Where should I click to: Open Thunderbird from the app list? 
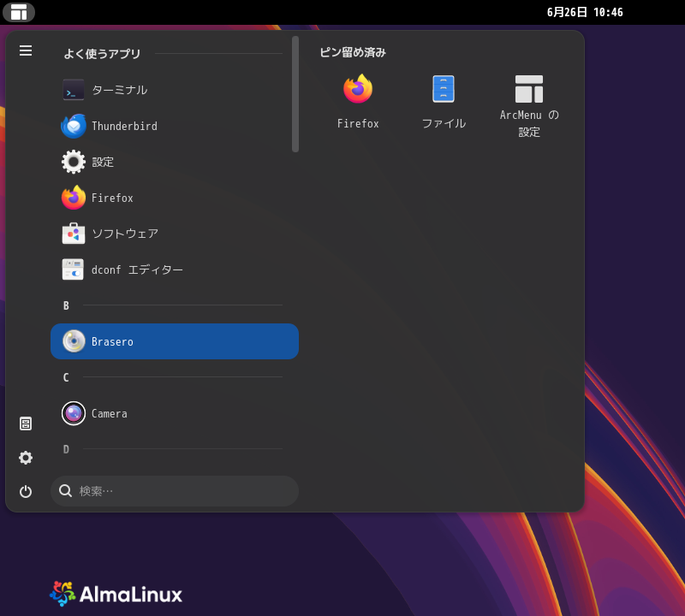click(175, 126)
